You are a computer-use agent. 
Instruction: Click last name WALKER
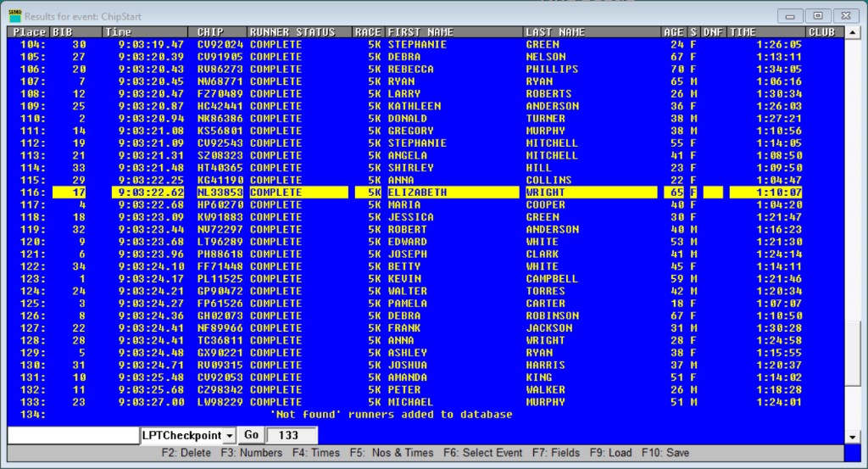tap(546, 390)
